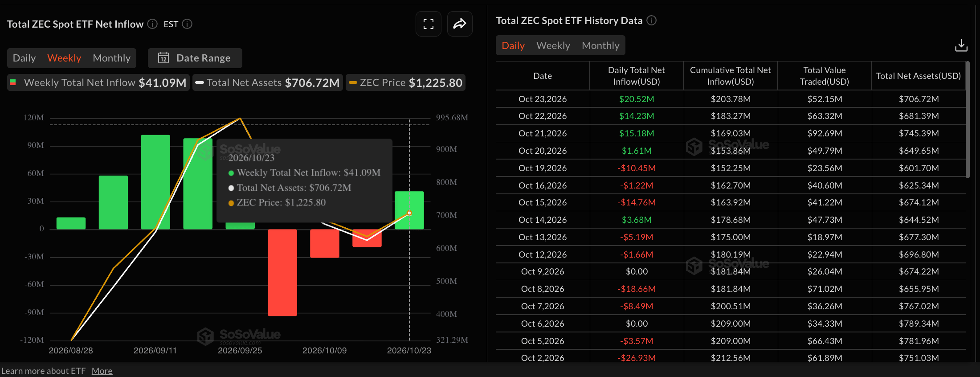This screenshot has height=377, width=980.
Task: Open the Date Range picker
Action: click(195, 58)
